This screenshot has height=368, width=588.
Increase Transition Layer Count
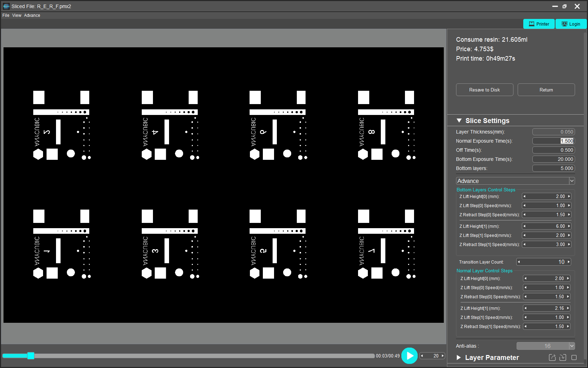pyautogui.click(x=569, y=262)
